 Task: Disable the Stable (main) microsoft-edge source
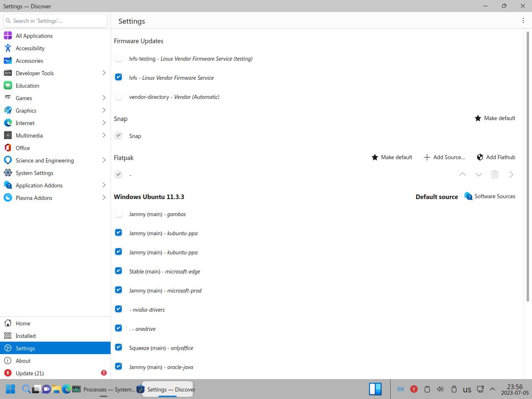[119, 271]
